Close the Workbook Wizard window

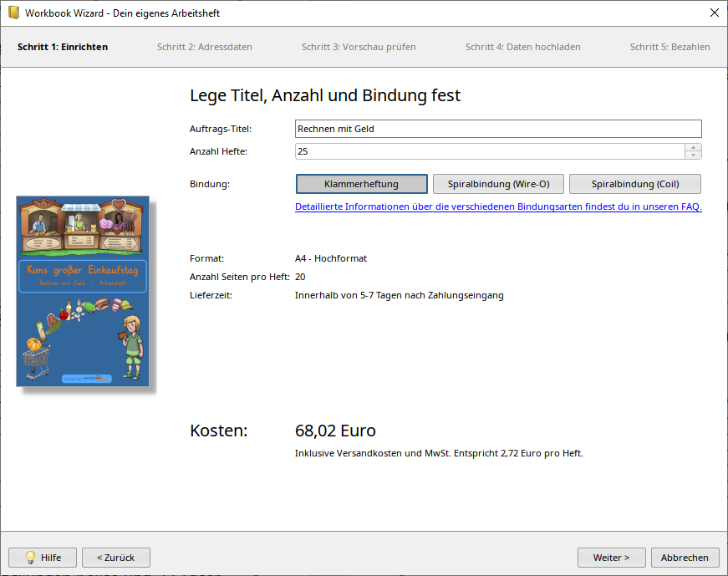[x=715, y=13]
